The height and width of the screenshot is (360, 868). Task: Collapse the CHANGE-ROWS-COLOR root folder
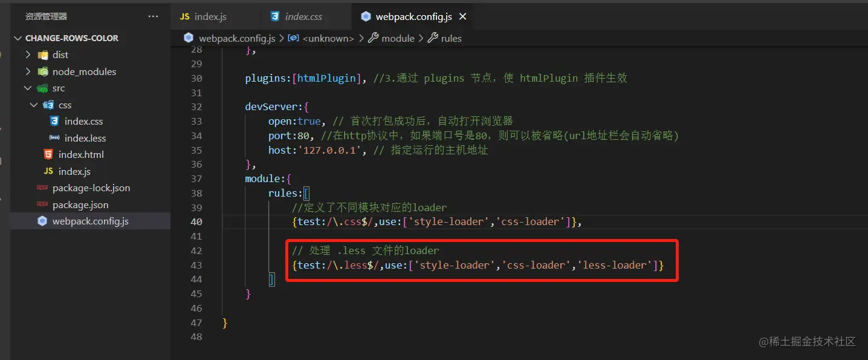point(18,38)
